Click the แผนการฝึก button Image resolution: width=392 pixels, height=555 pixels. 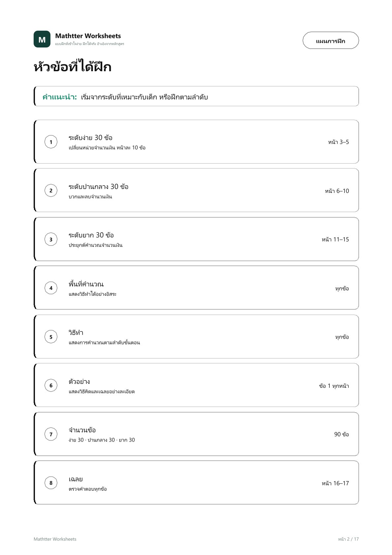point(331,41)
